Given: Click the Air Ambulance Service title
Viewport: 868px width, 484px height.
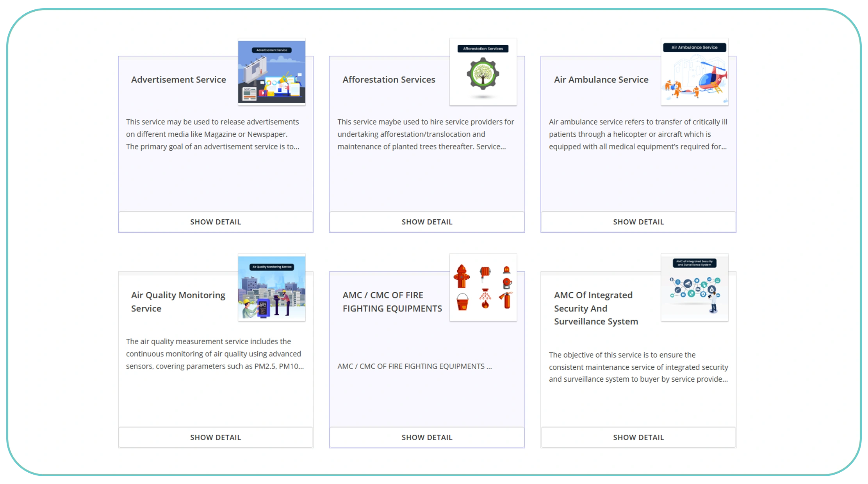Looking at the screenshot, I should [x=601, y=80].
